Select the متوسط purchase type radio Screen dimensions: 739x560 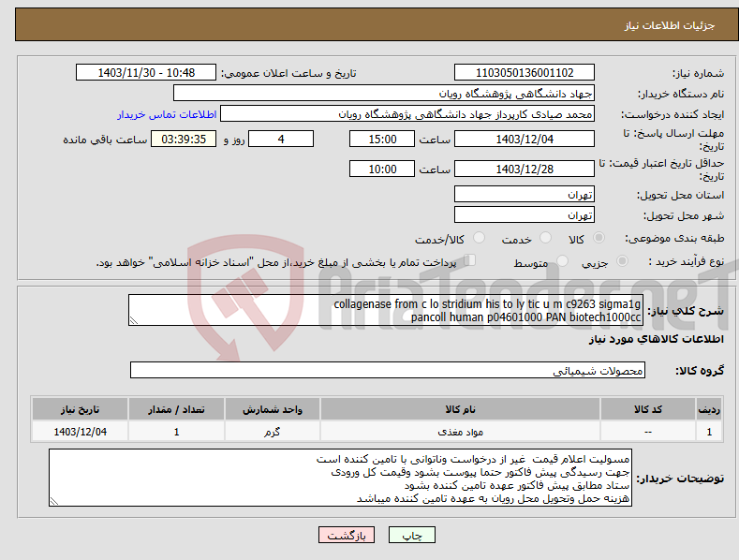tap(562, 260)
